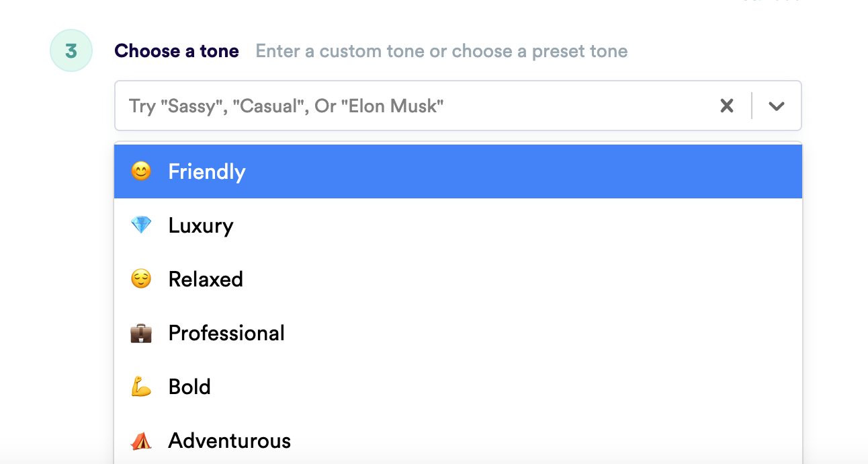
Task: Click the tent emoji beside Adventurous
Action: (x=141, y=440)
